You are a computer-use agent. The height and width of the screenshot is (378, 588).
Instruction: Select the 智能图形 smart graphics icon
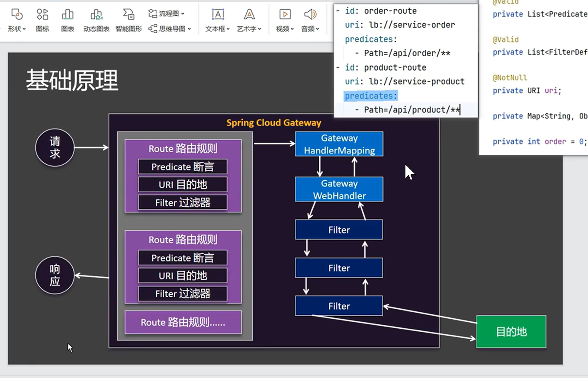pos(129,14)
